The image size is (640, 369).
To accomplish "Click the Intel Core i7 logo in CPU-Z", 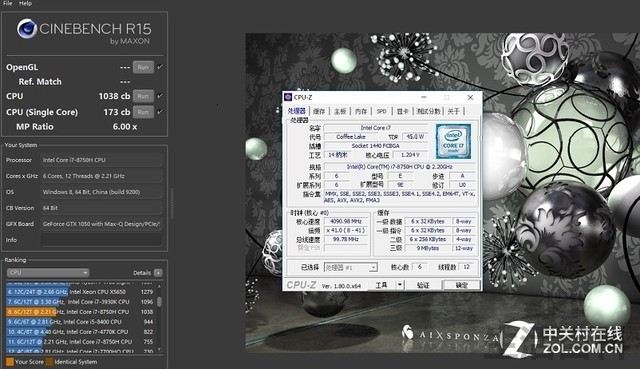I will 453,141.
